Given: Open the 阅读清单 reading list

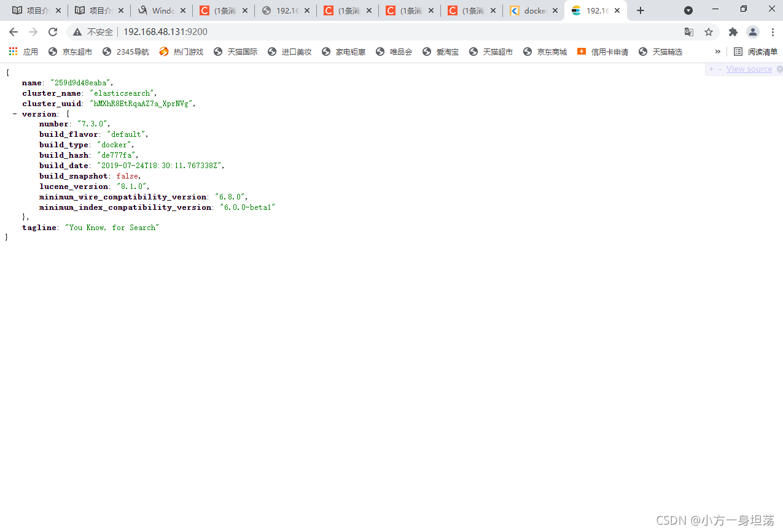Looking at the screenshot, I should [755, 52].
